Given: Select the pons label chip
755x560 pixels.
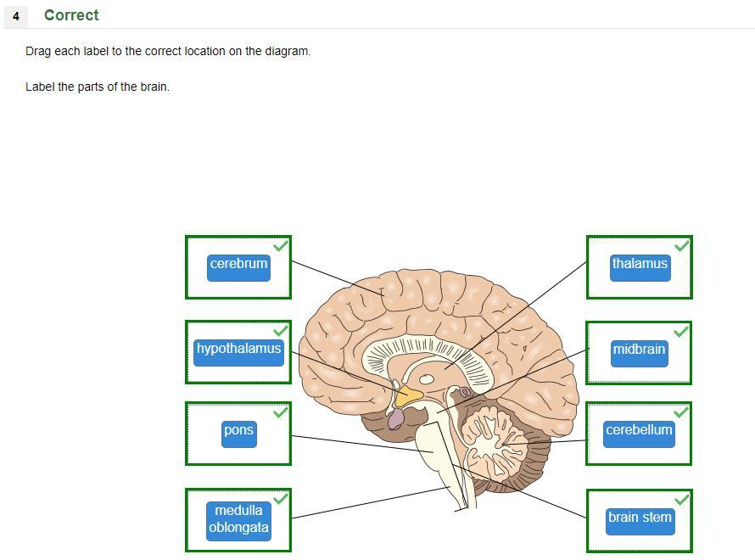Looking at the screenshot, I should click(x=239, y=434).
